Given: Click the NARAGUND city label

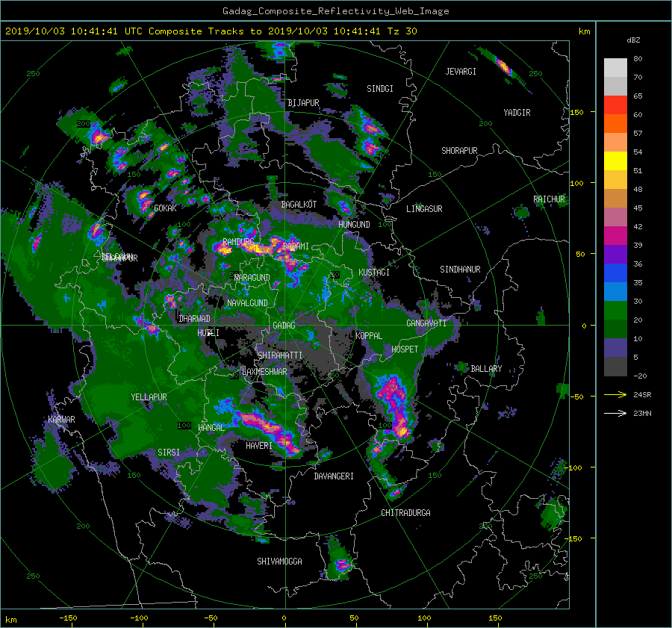Looking at the screenshot, I should (x=252, y=278).
